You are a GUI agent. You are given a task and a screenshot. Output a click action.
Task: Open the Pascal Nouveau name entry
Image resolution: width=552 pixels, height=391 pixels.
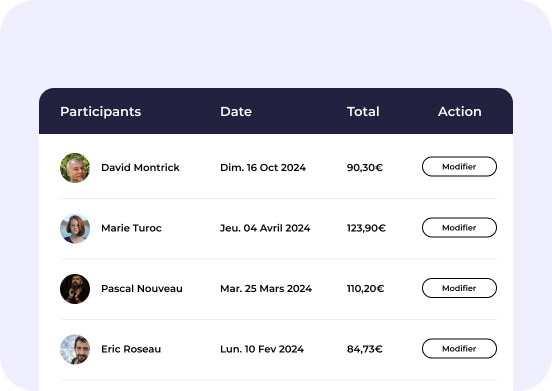click(x=142, y=289)
